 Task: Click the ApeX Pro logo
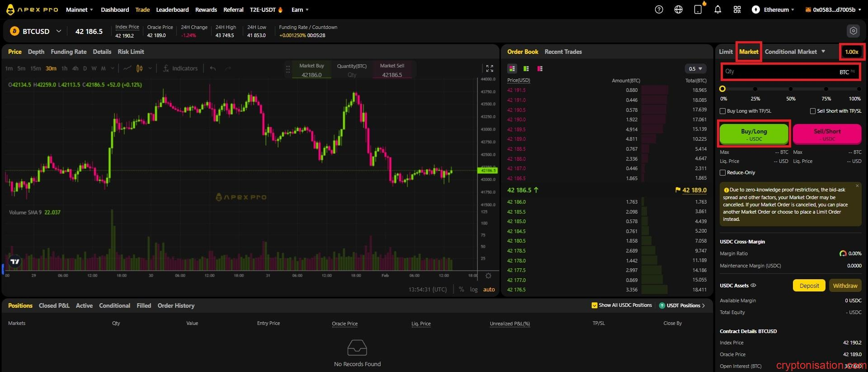coord(32,10)
